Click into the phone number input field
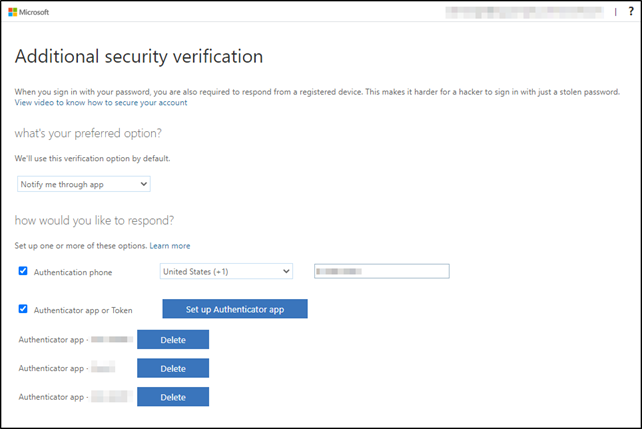The image size is (642, 429). tap(381, 271)
